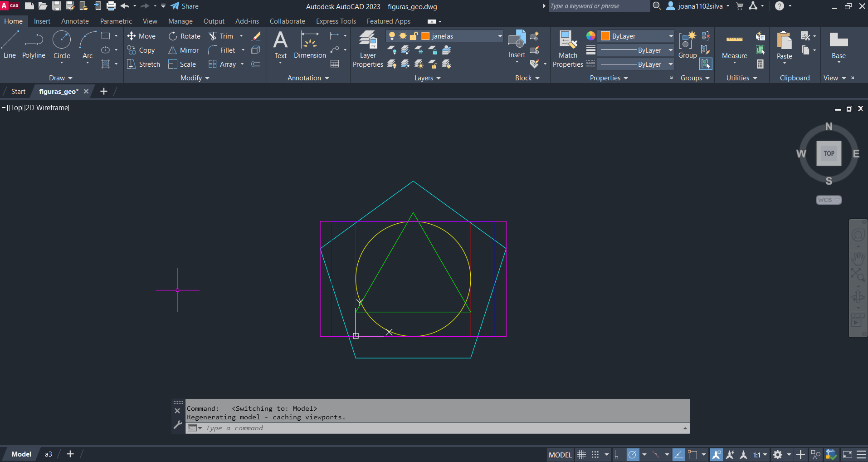Switch to the Annotate ribbon tab

[x=75, y=21]
